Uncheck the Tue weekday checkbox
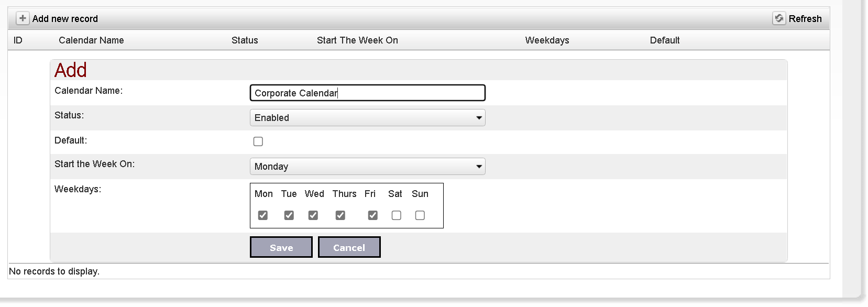This screenshot has width=868, height=307. 289,215
